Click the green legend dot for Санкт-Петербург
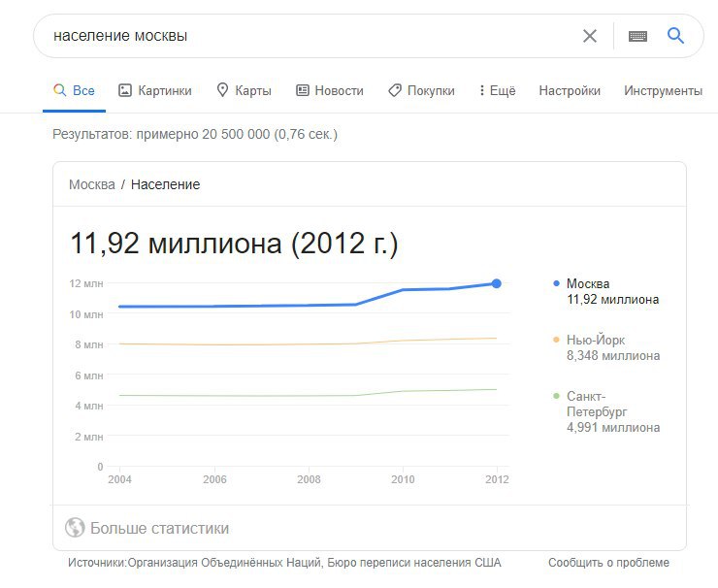The image size is (718, 588). pos(556,396)
